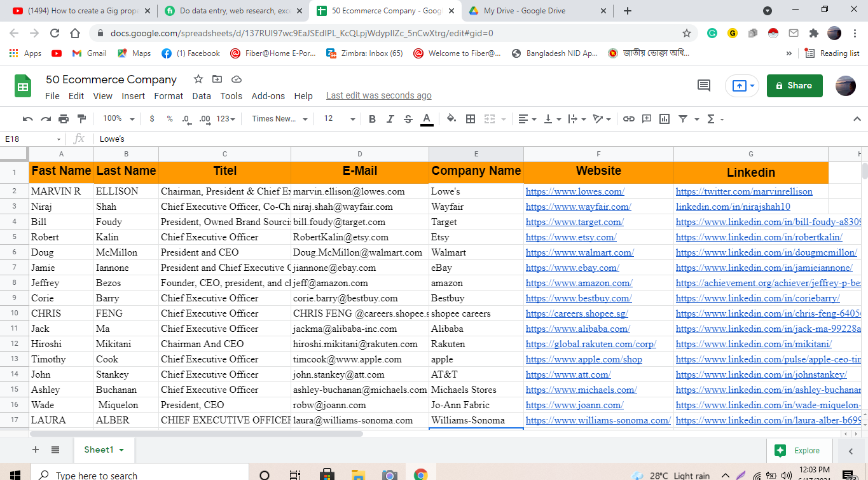Open the borders tool

471,119
